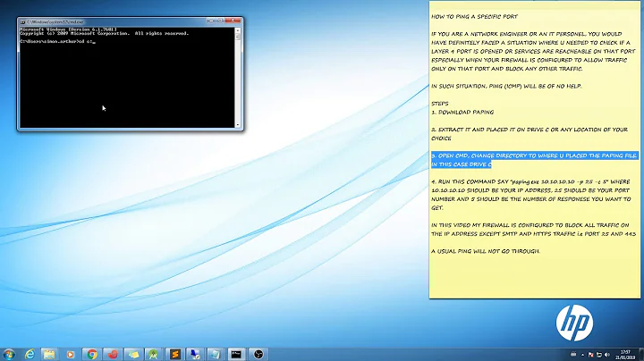Image resolution: width=644 pixels, height=361 pixels.
Task: Click step 4 RUN THIS COMMAND line in note
Action: [531, 195]
